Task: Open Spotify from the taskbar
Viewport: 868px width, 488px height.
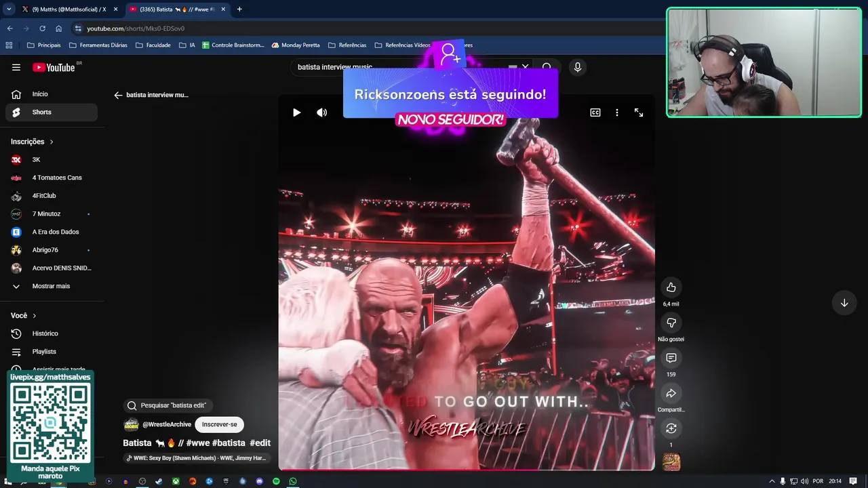Action: (276, 481)
